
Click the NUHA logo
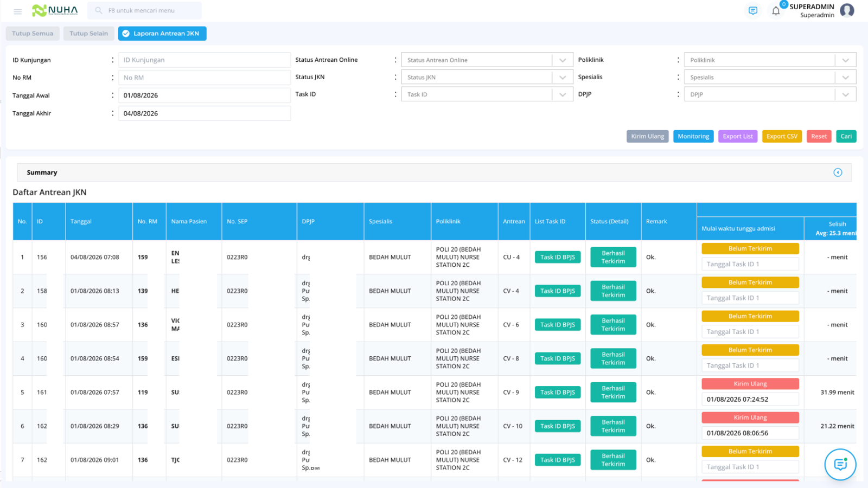[x=55, y=10]
